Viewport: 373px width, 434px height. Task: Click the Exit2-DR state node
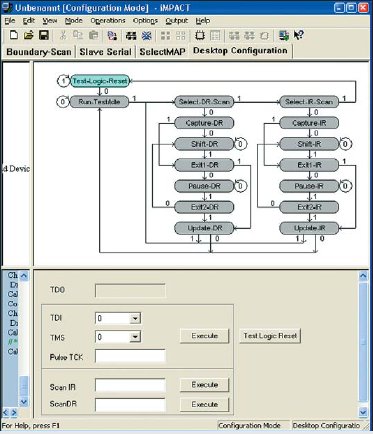point(204,207)
